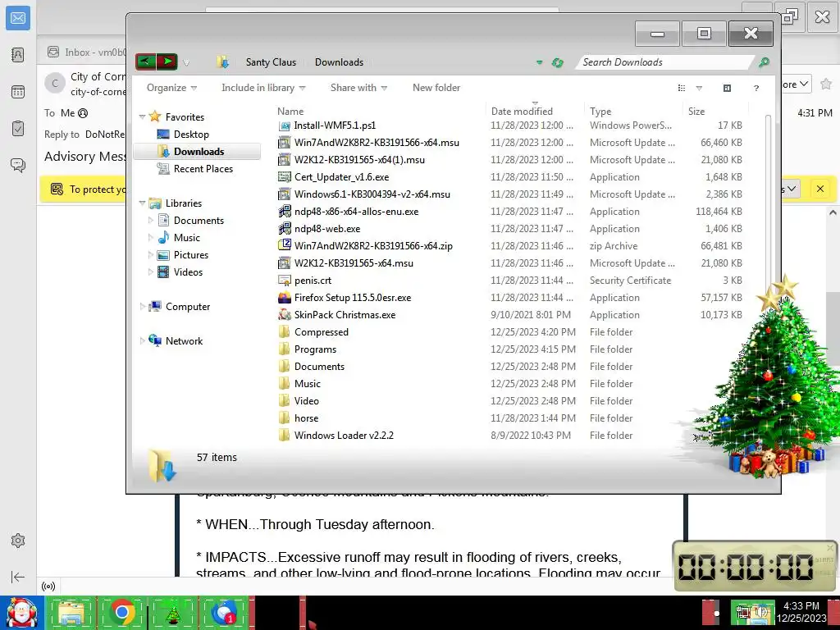The height and width of the screenshot is (630, 840).
Task: Collapse the Favorites tree group
Action: pos(142,116)
